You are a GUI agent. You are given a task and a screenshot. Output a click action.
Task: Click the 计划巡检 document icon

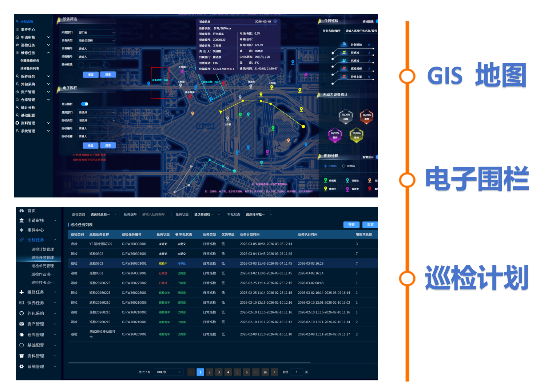(x=344, y=44)
